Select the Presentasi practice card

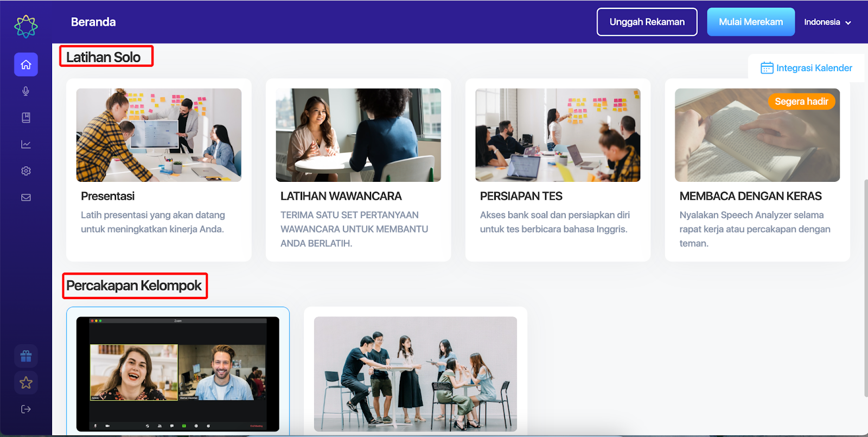click(159, 170)
